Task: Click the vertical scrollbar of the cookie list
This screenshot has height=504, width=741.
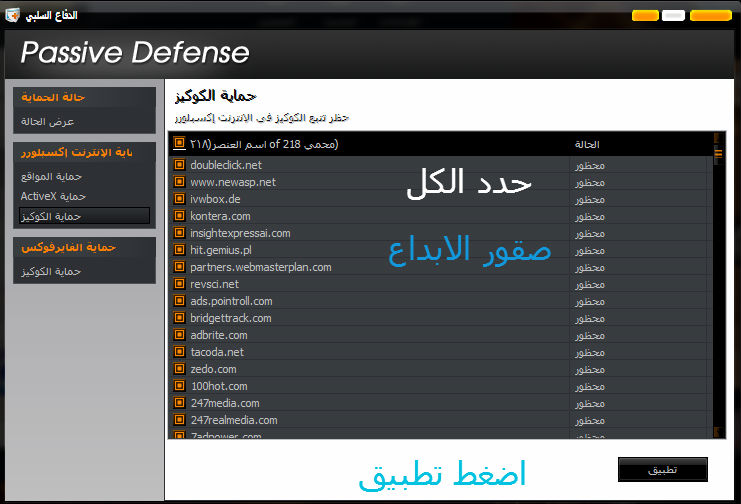Action: pyautogui.click(x=716, y=290)
